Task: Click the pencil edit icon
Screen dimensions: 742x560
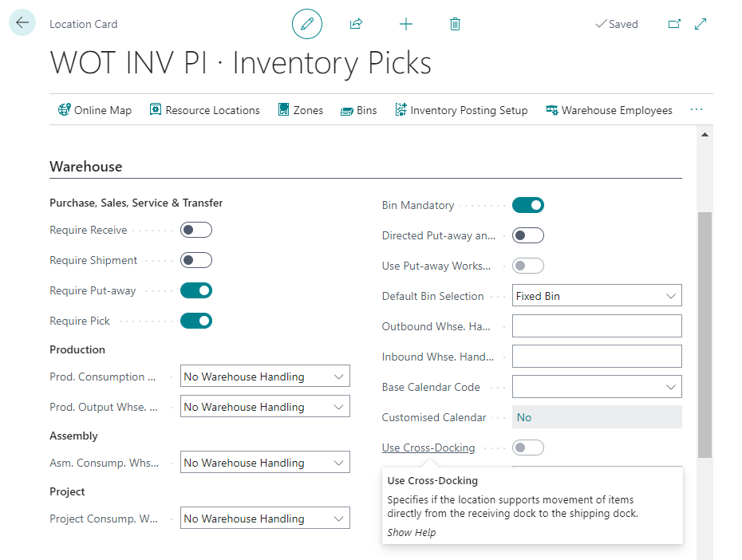Action: [307, 24]
